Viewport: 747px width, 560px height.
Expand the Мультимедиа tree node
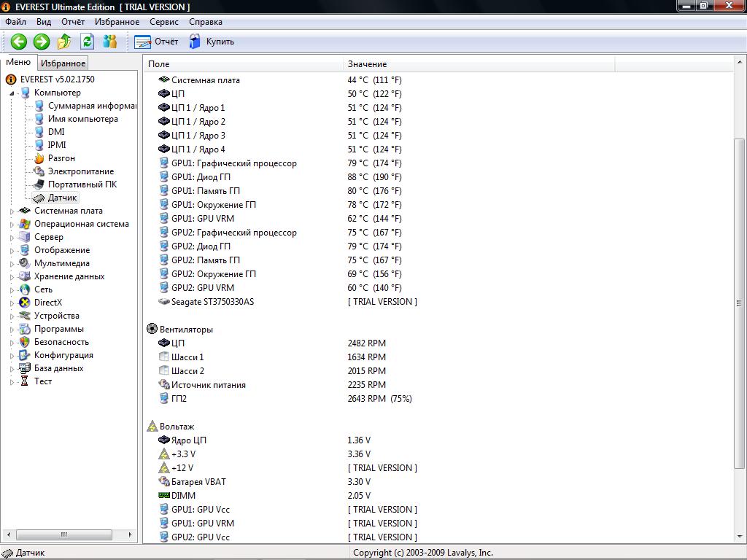tap(12, 264)
